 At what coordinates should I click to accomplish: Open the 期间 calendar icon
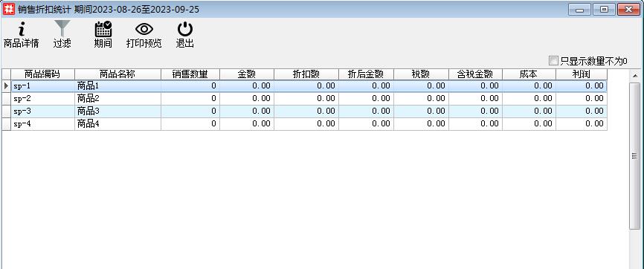(x=103, y=29)
